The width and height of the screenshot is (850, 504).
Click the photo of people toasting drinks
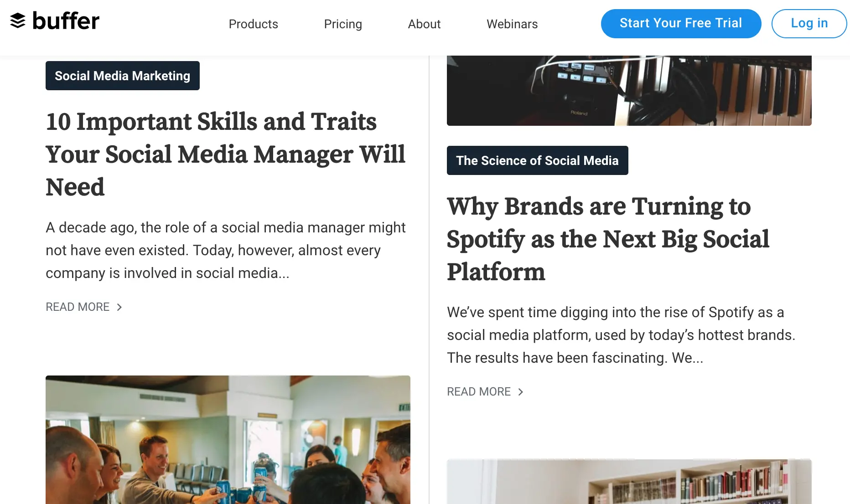(x=227, y=440)
